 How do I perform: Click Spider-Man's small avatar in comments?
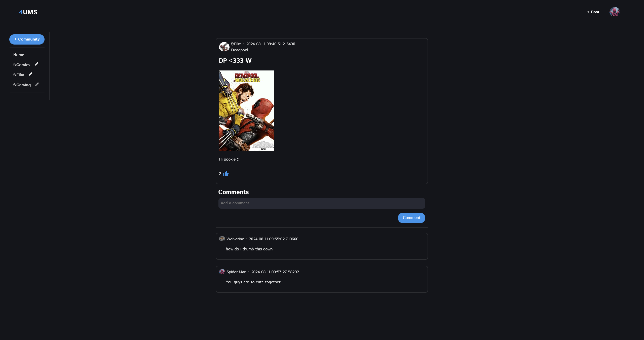pos(222,272)
